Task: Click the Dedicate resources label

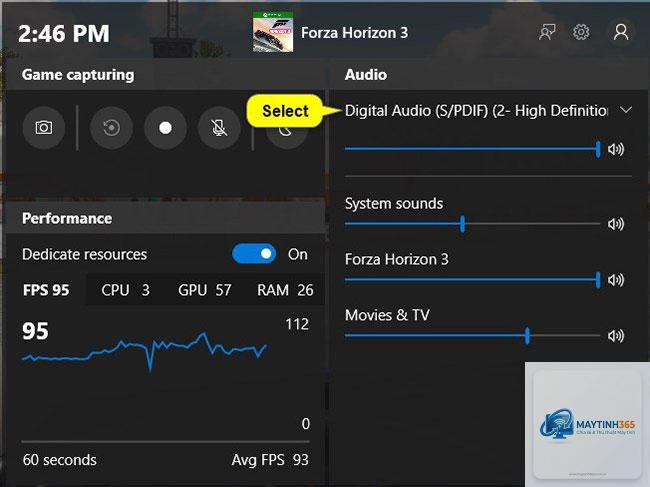Action: tap(85, 254)
